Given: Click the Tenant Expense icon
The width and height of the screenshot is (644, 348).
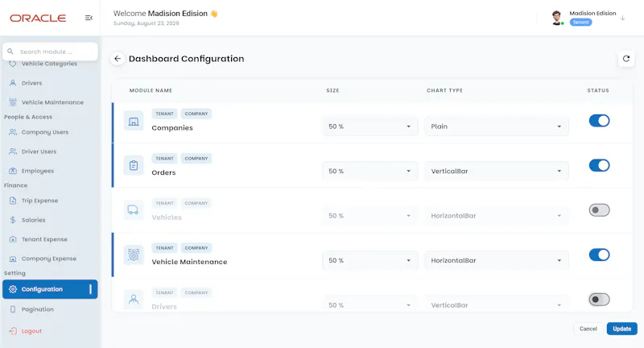Looking at the screenshot, I should point(13,239).
